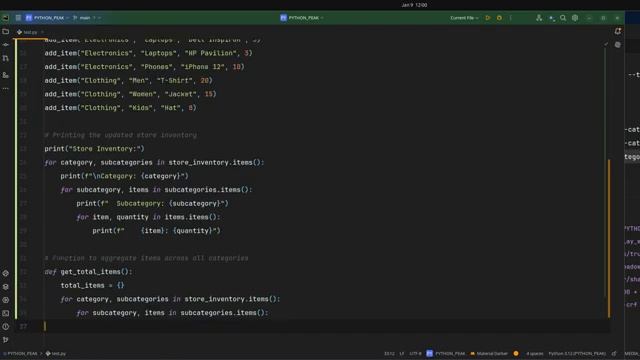
Task: Click the print {item}: {quantity} f-string line
Action: pos(156,231)
